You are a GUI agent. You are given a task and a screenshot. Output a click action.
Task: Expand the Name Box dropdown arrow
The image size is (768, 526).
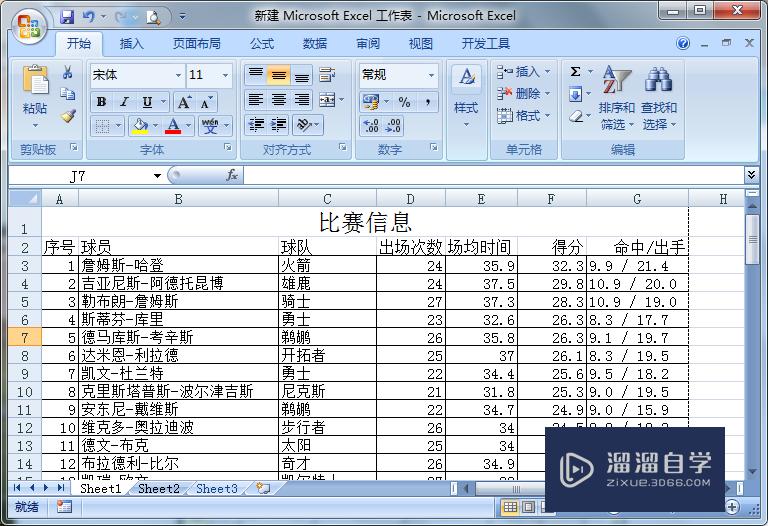[x=157, y=175]
